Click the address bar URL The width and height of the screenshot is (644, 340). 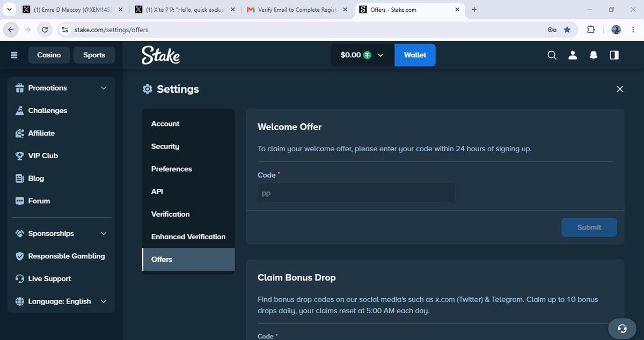tap(111, 30)
